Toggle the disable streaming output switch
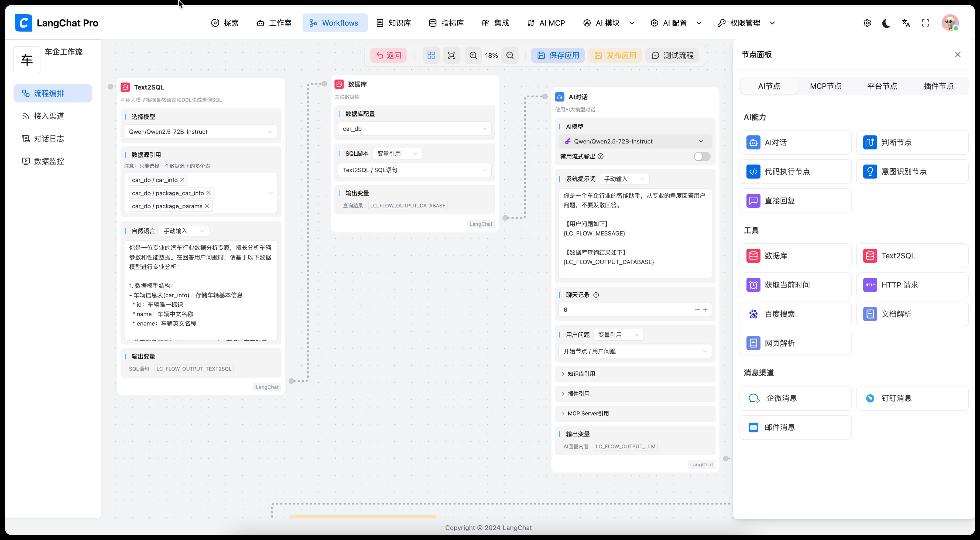 coord(701,156)
